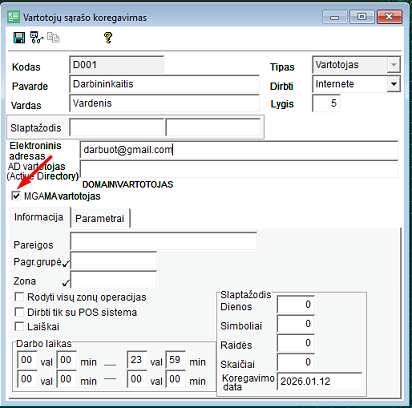Click the Elektroninis adresas email field
The width and height of the screenshot is (412, 408).
(x=239, y=150)
